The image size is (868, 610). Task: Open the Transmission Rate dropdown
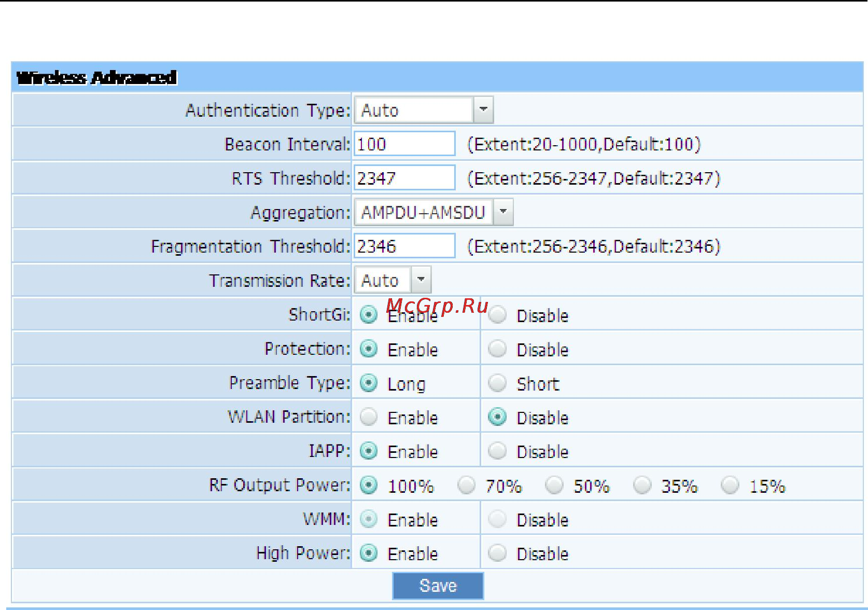(393, 280)
